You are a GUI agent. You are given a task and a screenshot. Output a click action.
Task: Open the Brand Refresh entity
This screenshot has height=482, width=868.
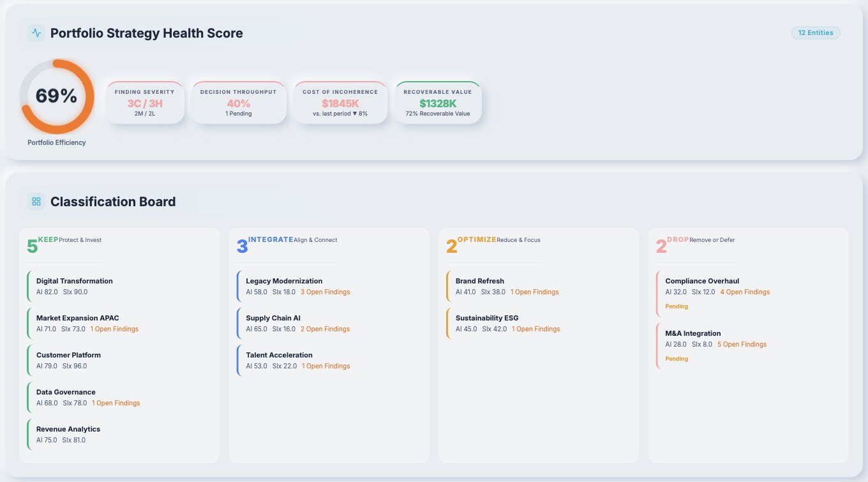(538, 286)
